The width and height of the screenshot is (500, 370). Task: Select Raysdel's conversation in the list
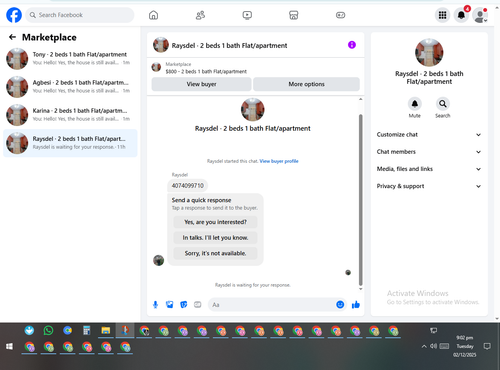pos(70,143)
